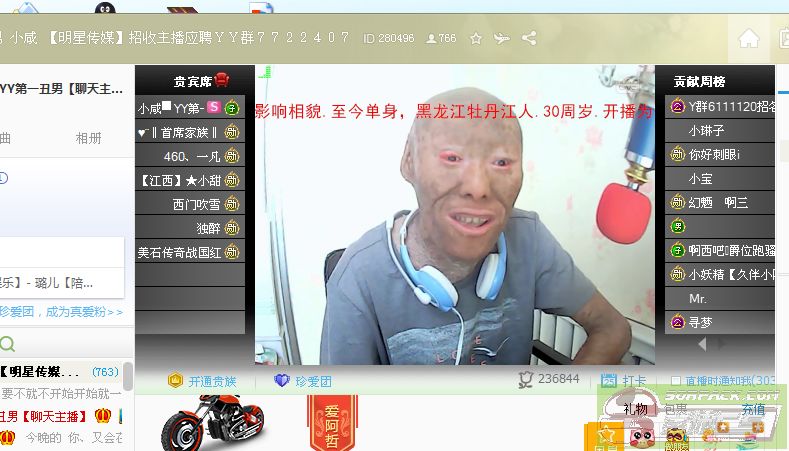This screenshot has height=451, width=789.
Task: Select contributor 小宝
Action: (720, 178)
